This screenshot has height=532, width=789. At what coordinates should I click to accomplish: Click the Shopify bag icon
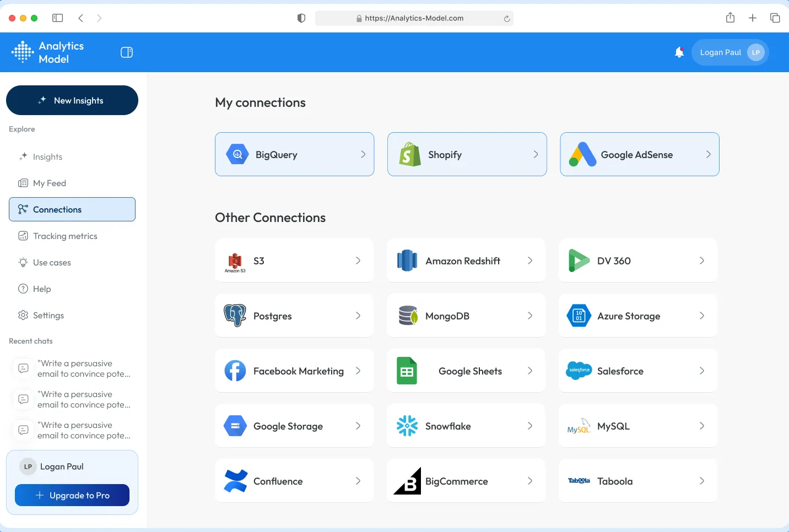point(410,154)
